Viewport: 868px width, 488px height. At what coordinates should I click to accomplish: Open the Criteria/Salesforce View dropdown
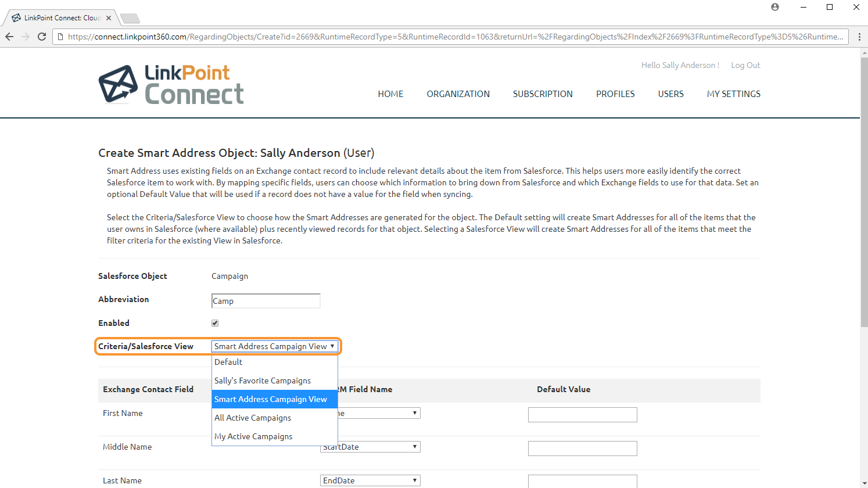275,346
